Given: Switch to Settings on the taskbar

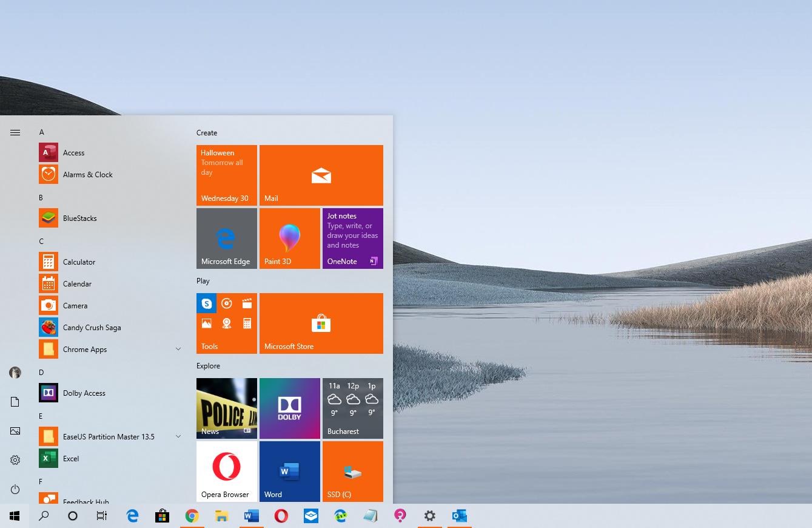Looking at the screenshot, I should tap(430, 516).
